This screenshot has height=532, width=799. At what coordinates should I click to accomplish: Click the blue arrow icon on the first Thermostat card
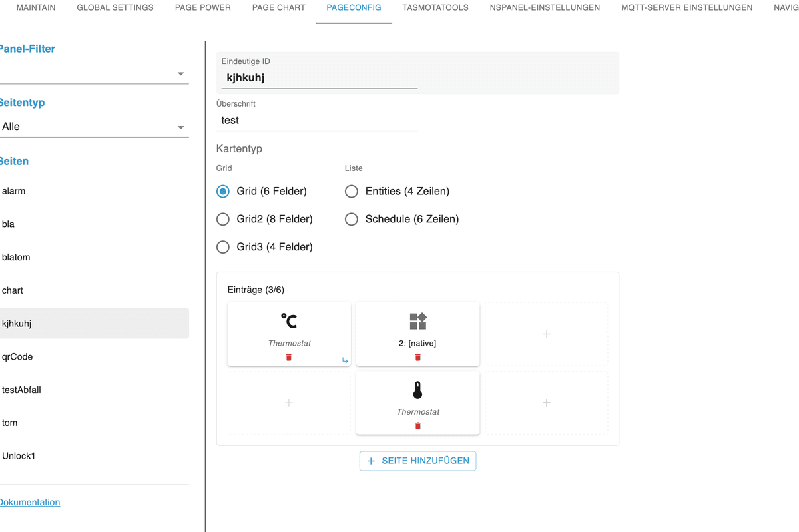(345, 360)
